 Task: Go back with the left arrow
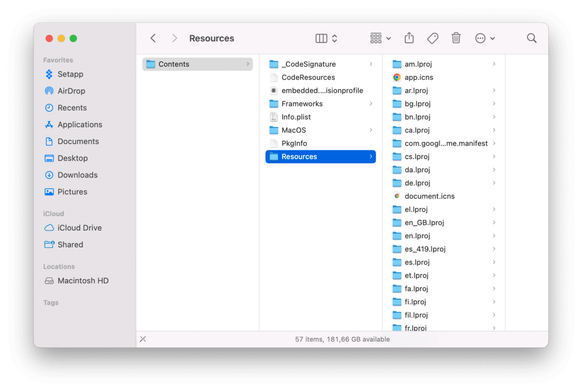tap(153, 38)
